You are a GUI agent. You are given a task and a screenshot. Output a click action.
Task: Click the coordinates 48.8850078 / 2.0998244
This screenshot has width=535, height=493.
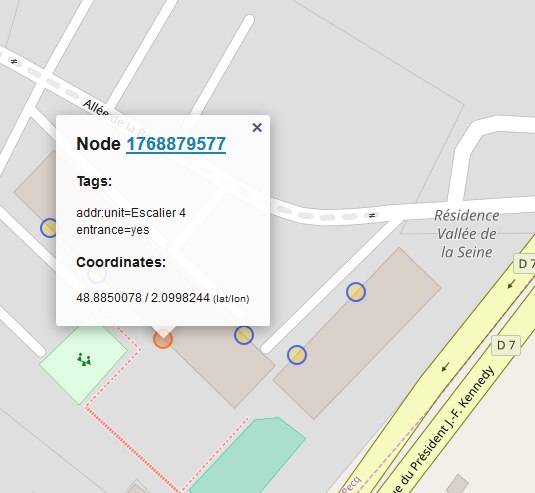143,298
